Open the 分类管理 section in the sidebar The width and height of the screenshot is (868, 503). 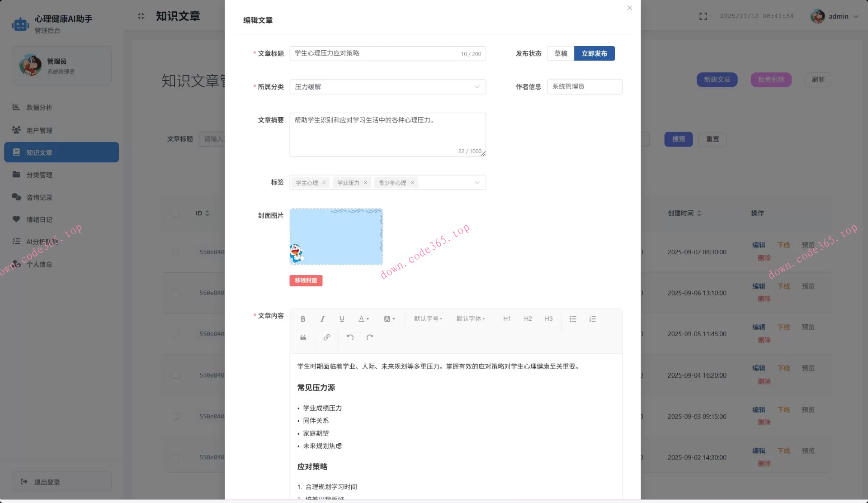coord(40,175)
